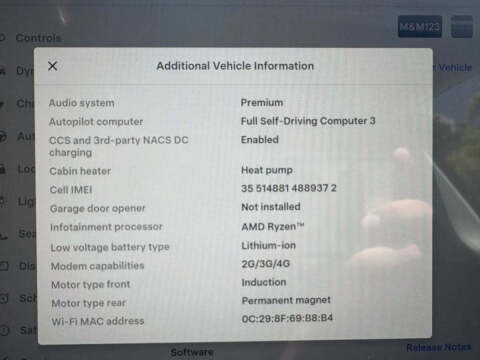Click the 'Permanent magnet' value
This screenshot has width=480, height=360.
pyautogui.click(x=286, y=300)
